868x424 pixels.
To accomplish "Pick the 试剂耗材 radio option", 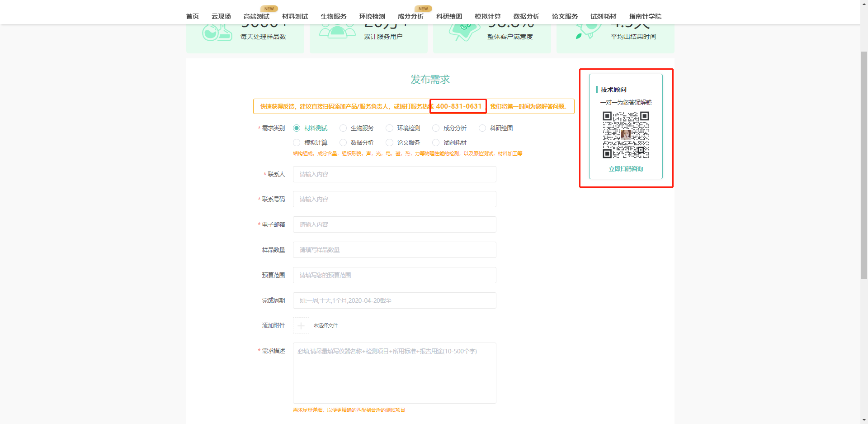I will [436, 143].
